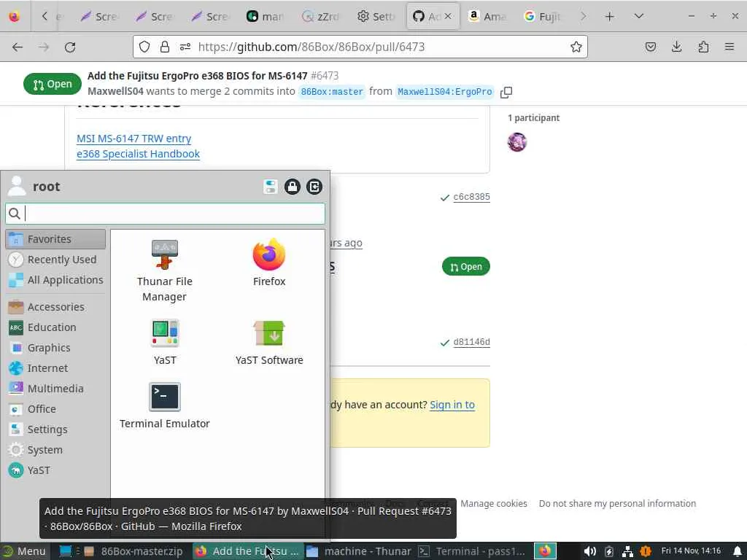Viewport: 747px width, 560px height.
Task: Switch to Terminal window in taskbar
Action: tap(472, 551)
